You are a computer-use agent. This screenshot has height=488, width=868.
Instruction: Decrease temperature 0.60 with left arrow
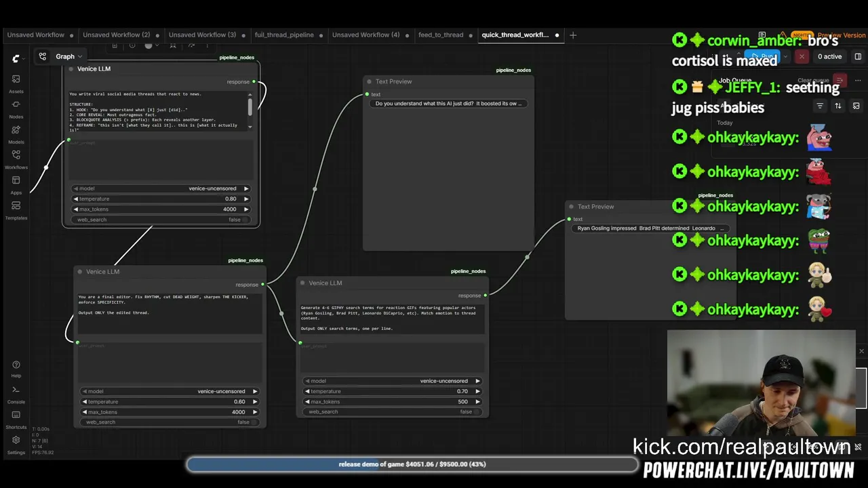pos(85,401)
